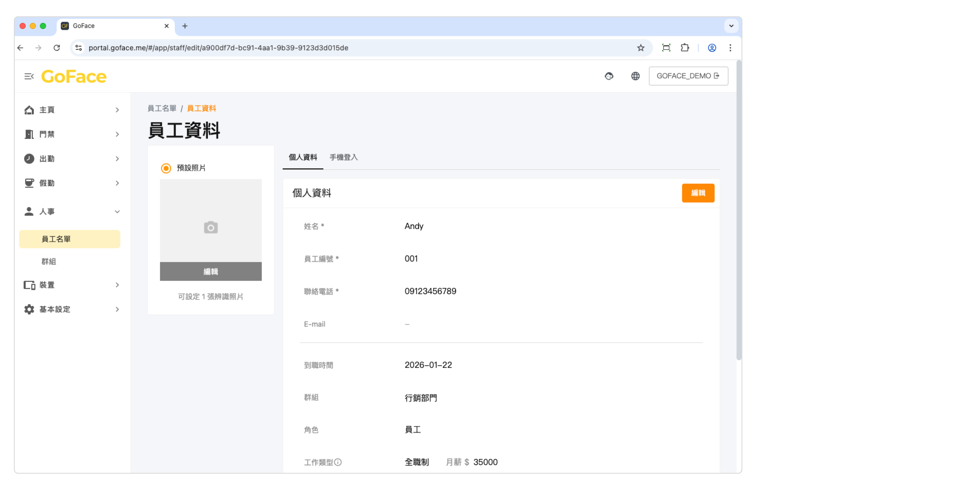Click the 基本設定 gear menu item
980x490 pixels.
tap(55, 310)
